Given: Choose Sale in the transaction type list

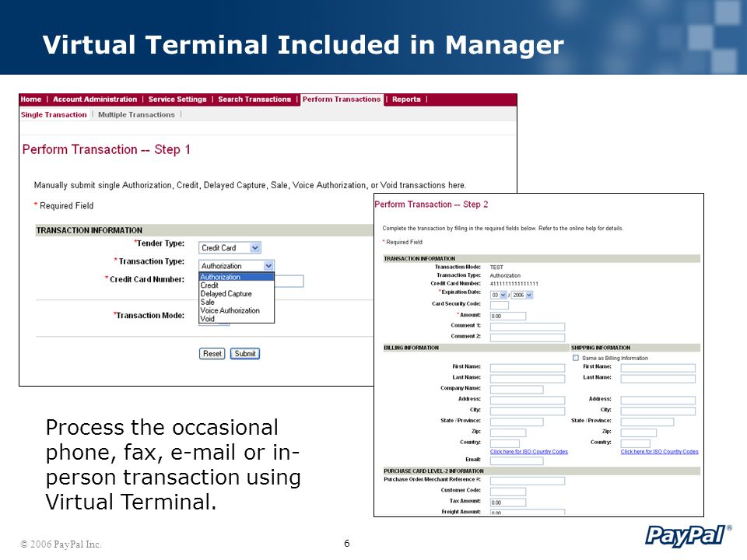Looking at the screenshot, I should pos(237,302).
